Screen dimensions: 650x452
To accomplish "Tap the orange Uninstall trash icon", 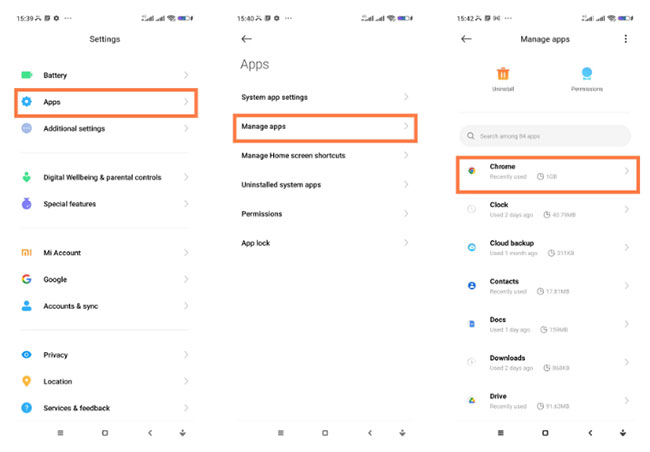I will click(503, 74).
